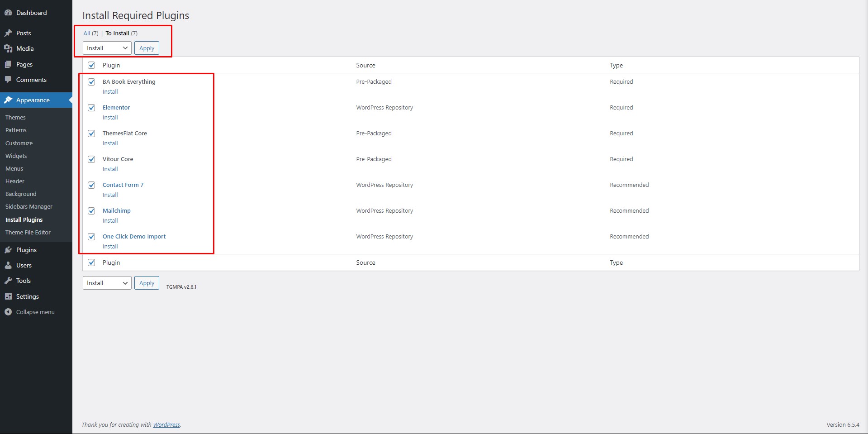Click Install link under BA Book Everything
The width and height of the screenshot is (868, 434).
click(110, 91)
